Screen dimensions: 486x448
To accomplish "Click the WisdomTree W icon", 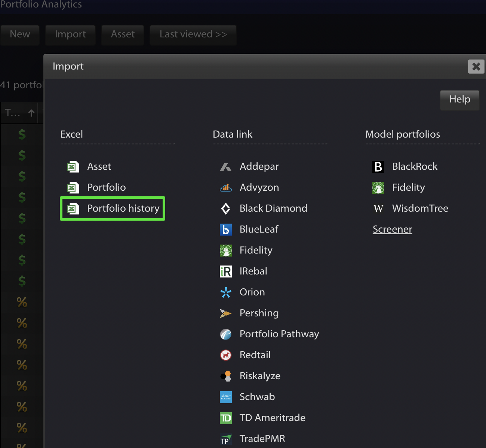I will coord(378,209).
